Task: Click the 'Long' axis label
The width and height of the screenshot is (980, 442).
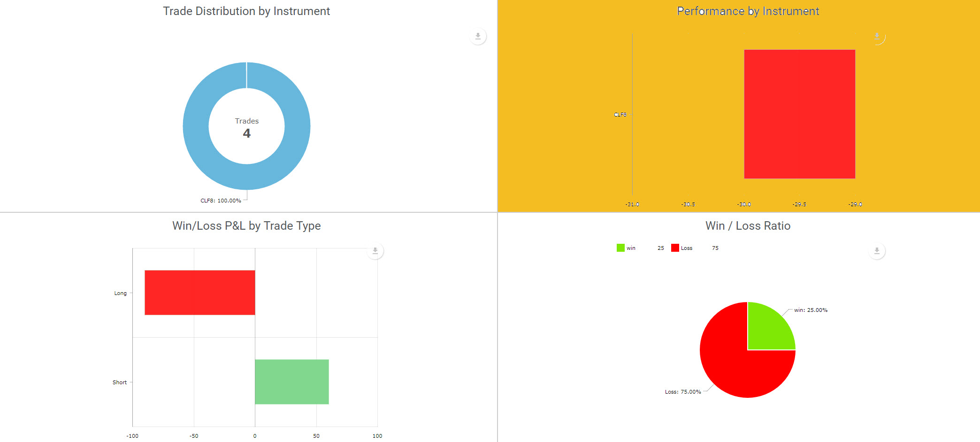Action: [120, 293]
